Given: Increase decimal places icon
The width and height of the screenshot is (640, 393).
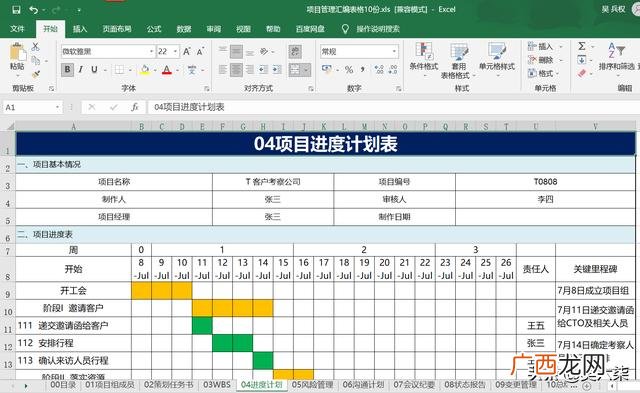Looking at the screenshot, I should [379, 70].
